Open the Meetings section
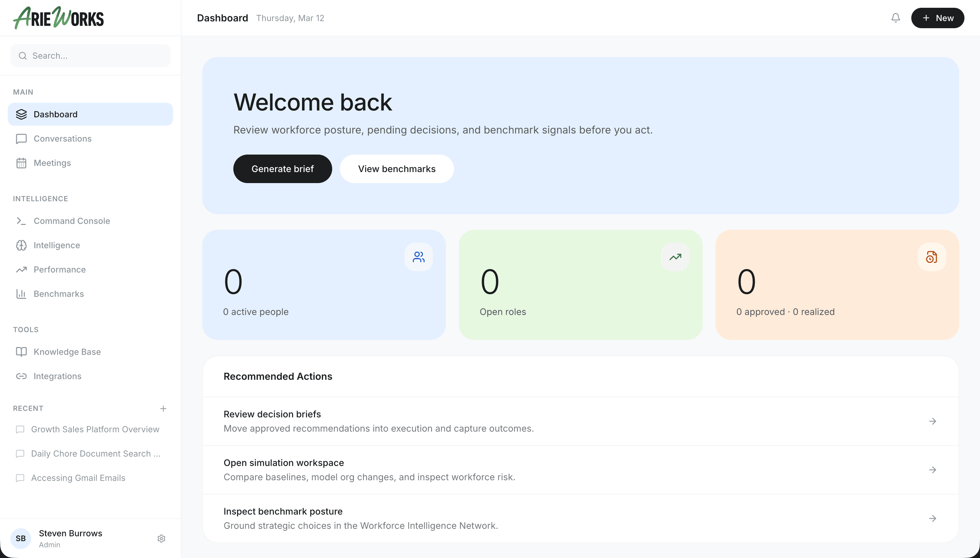The image size is (980, 558). pyautogui.click(x=52, y=162)
